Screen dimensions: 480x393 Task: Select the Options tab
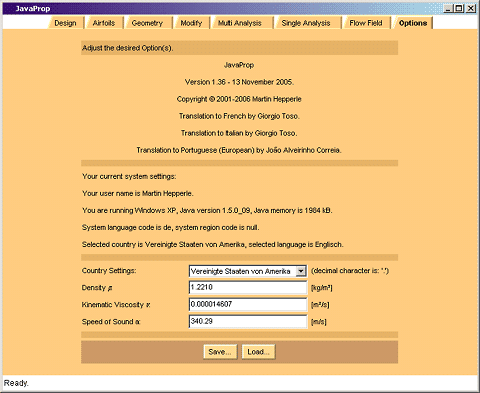pyautogui.click(x=413, y=23)
